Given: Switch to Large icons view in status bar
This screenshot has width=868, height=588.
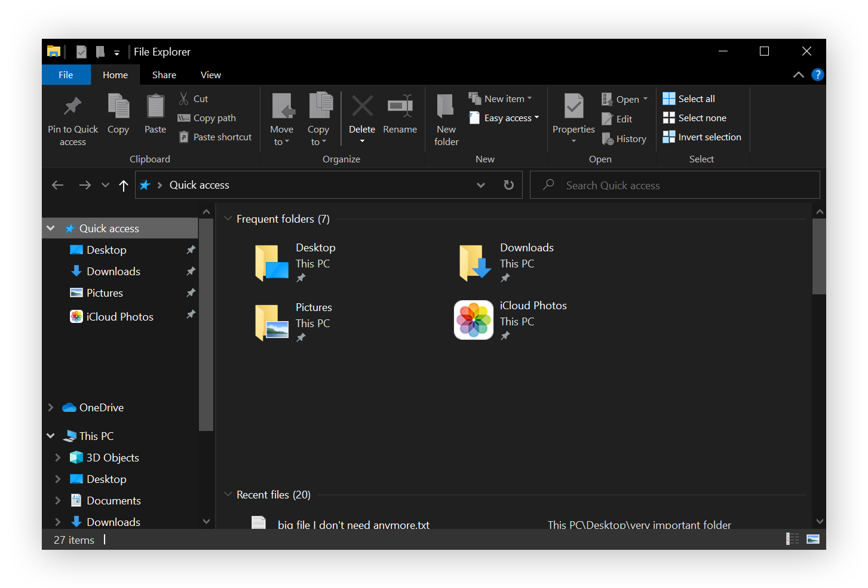Looking at the screenshot, I should [x=813, y=539].
